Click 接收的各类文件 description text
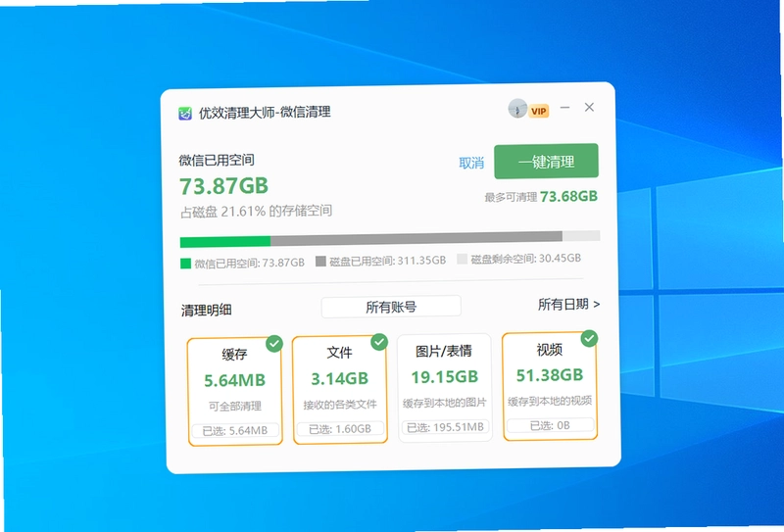 (x=340, y=404)
